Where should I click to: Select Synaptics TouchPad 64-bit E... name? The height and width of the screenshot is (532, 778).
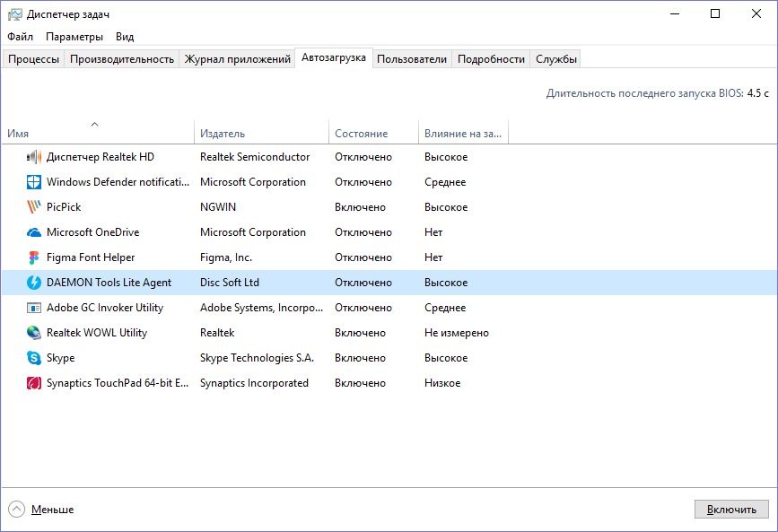[x=118, y=383]
